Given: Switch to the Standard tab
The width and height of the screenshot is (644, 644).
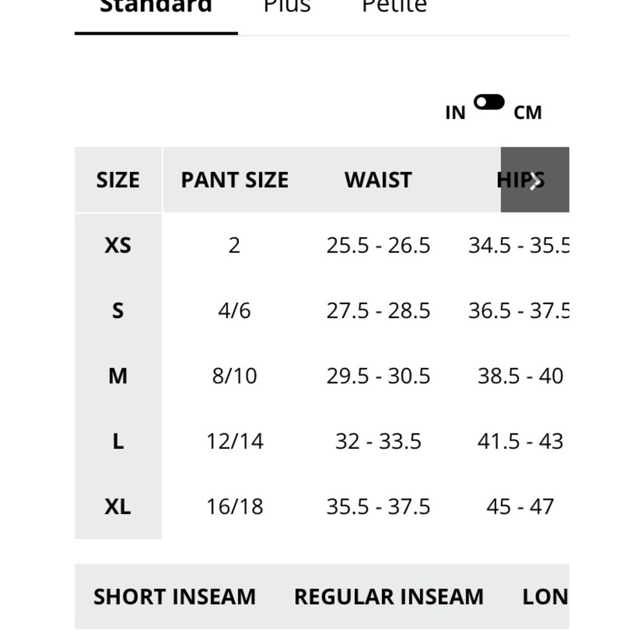Looking at the screenshot, I should 156,6.
